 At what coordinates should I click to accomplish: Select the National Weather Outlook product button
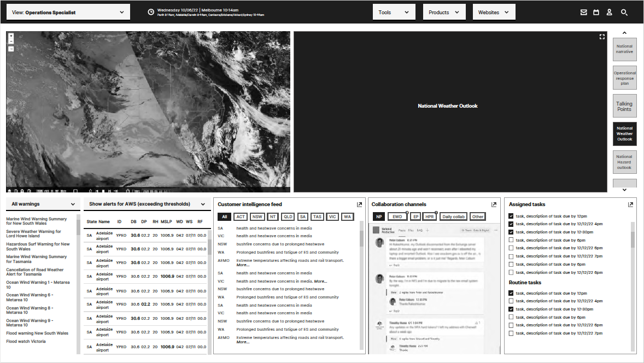624,134
